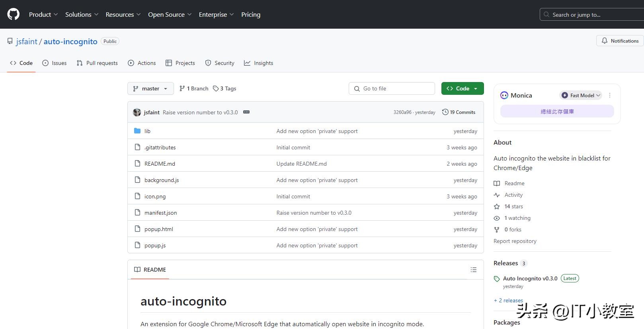This screenshot has width=644, height=329.
Task: Open the lib folder icon
Action: 137,131
